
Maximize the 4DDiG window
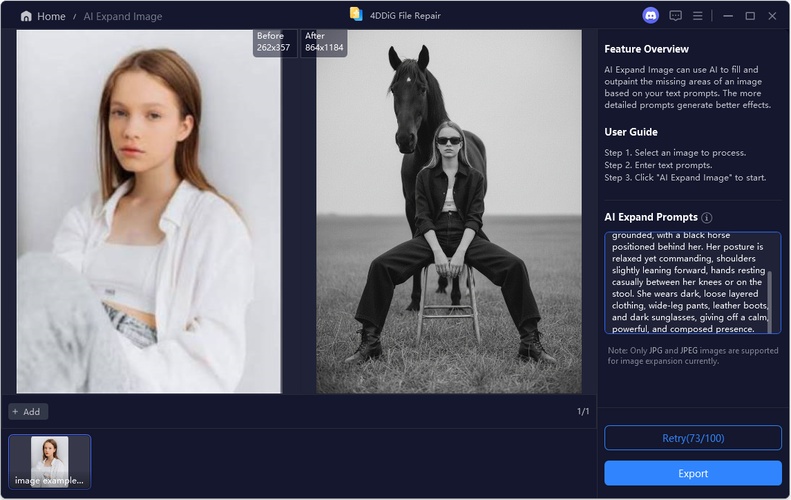(x=750, y=16)
